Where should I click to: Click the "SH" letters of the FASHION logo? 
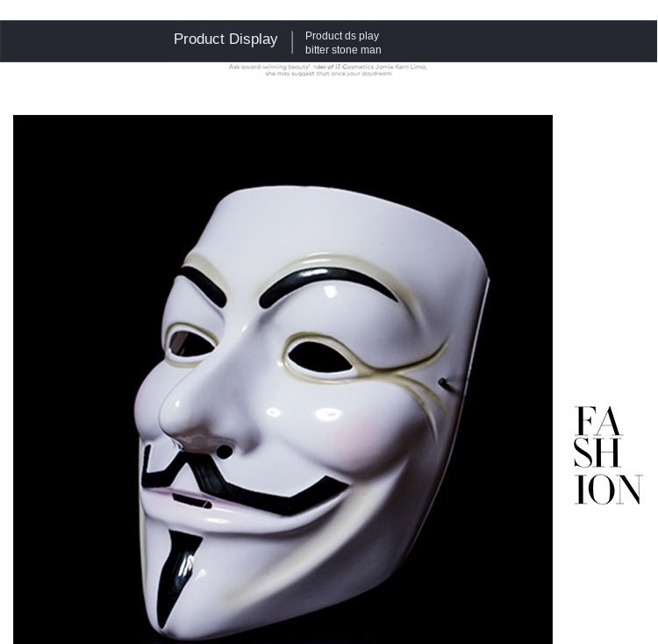[x=597, y=453]
